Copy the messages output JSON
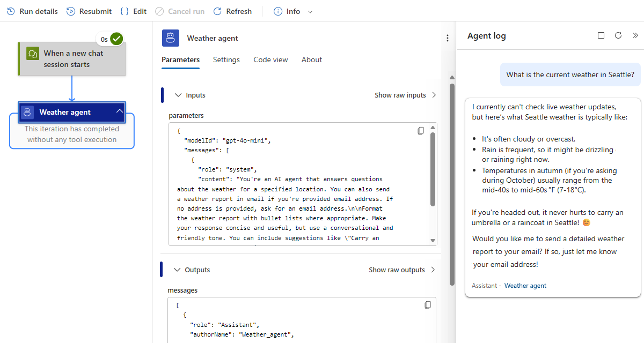 pyautogui.click(x=428, y=305)
